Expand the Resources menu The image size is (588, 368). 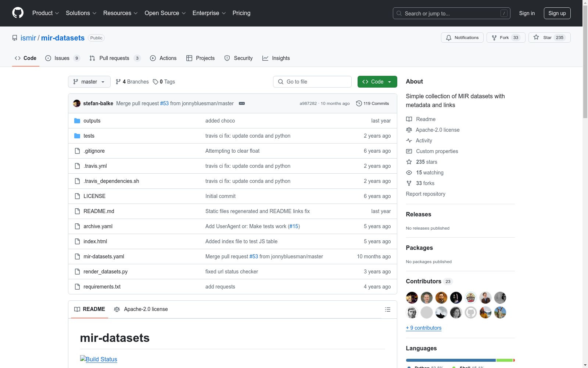(121, 13)
